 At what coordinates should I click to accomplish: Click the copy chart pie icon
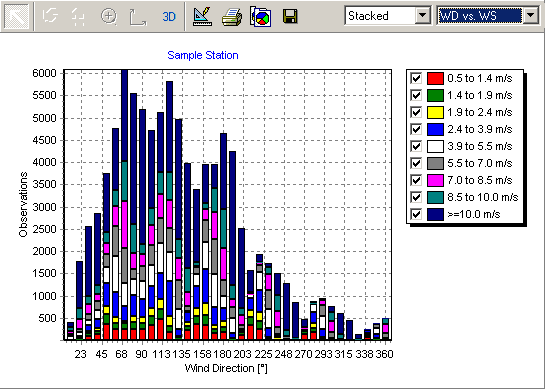pyautogui.click(x=261, y=16)
